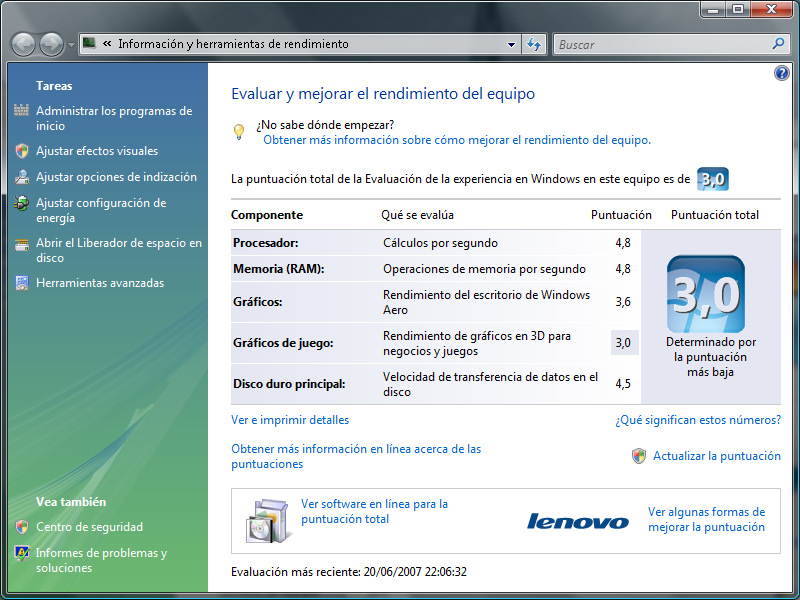Click the Back navigation arrow button
The width and height of the screenshot is (800, 600).
24,45
